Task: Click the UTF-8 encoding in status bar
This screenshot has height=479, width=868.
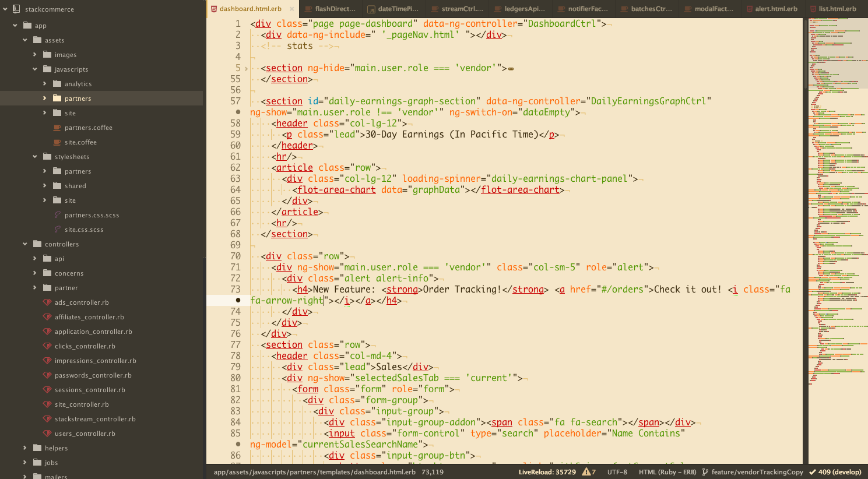Action: pyautogui.click(x=617, y=472)
